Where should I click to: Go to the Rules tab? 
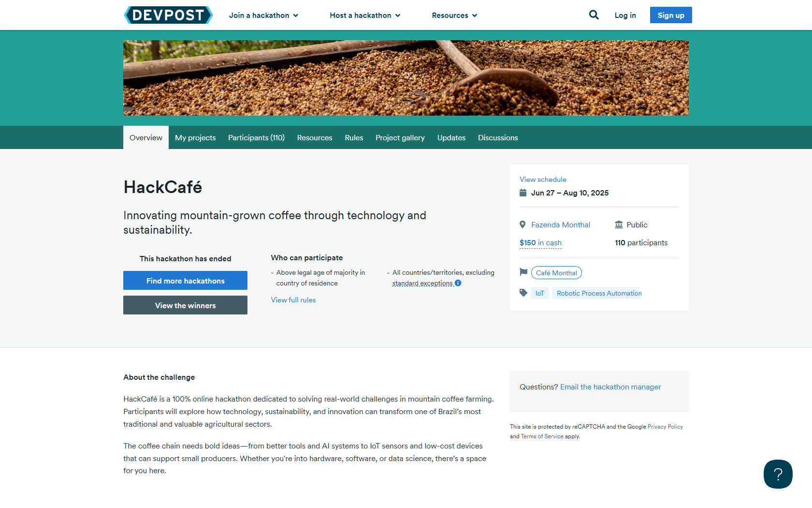pos(354,138)
